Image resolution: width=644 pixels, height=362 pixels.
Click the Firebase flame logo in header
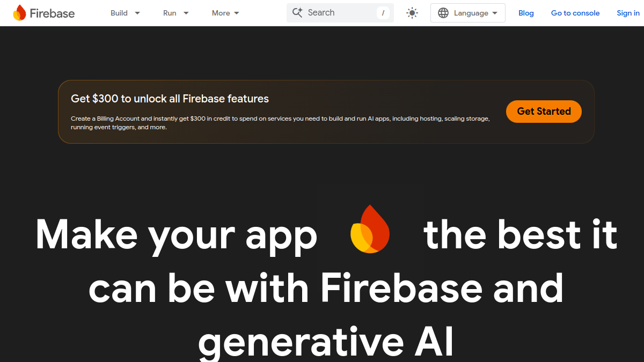click(19, 13)
